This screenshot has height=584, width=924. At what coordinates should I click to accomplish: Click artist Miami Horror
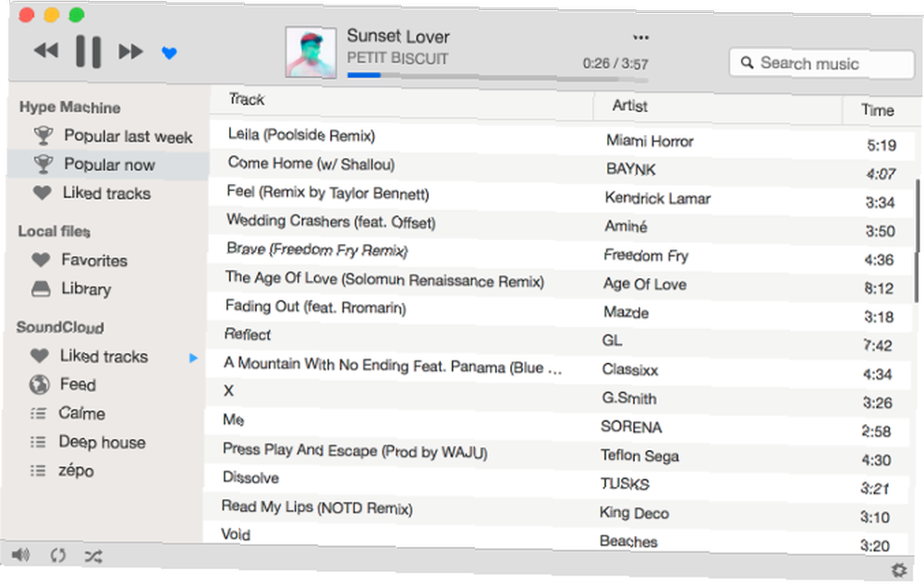click(650, 140)
